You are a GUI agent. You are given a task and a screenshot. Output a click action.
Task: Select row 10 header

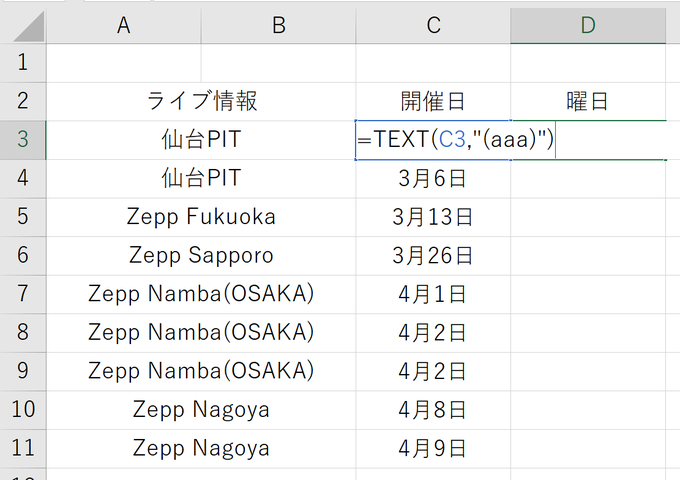pyautogui.click(x=23, y=410)
